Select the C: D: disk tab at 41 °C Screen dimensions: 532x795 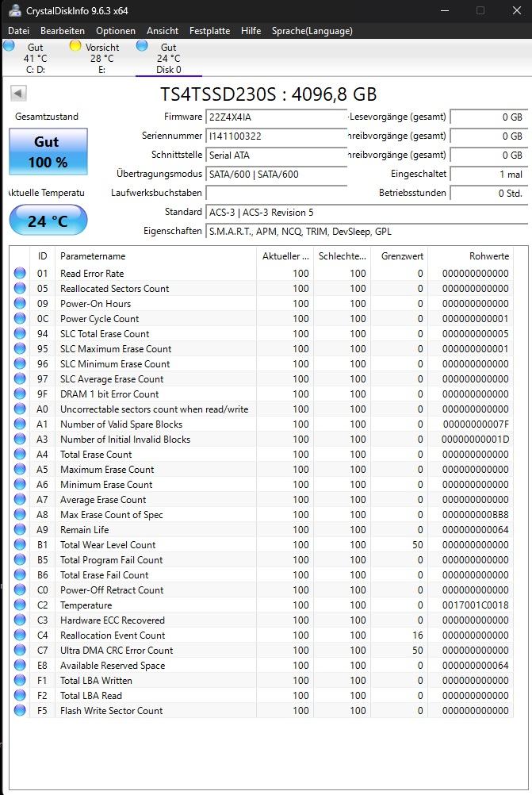pyautogui.click(x=34, y=58)
